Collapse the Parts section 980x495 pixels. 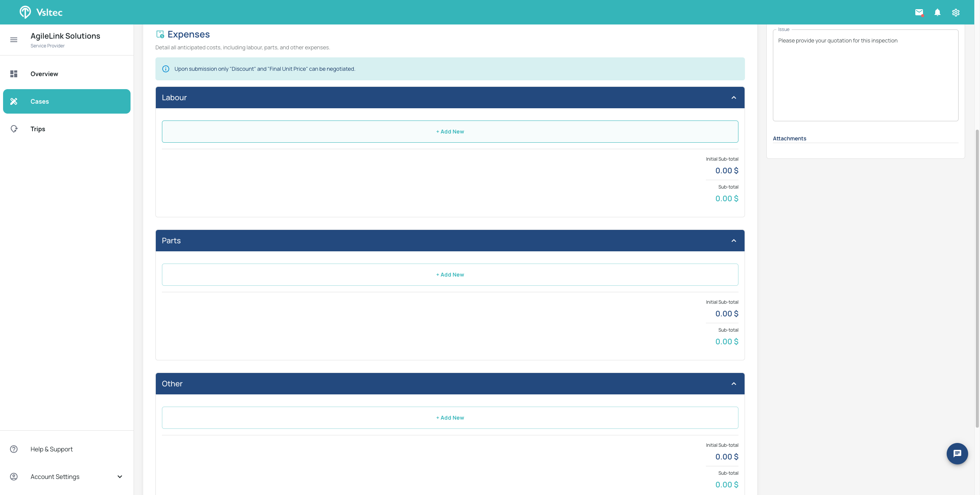733,241
